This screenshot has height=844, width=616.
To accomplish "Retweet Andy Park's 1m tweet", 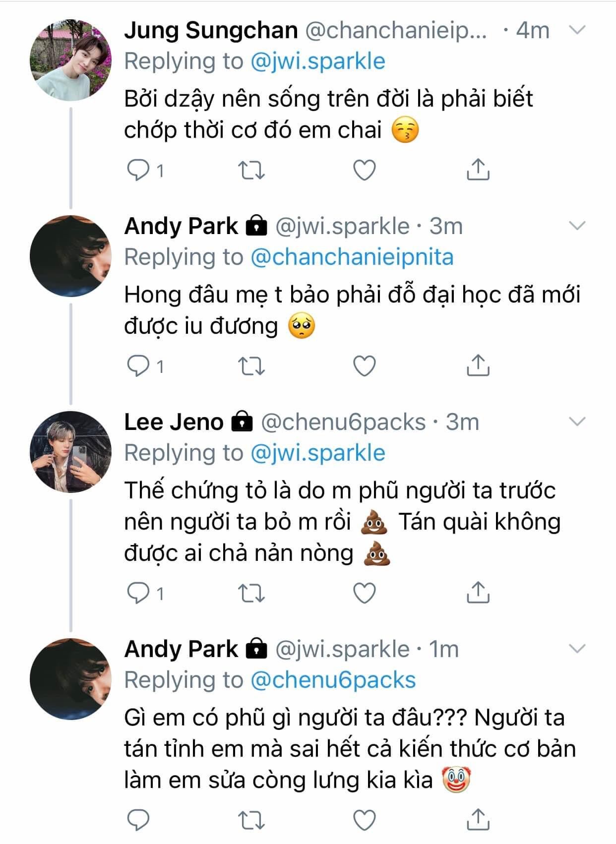I will click(x=251, y=820).
